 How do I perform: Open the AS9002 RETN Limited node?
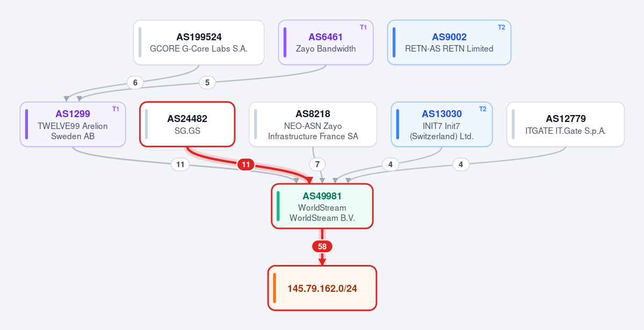point(450,42)
